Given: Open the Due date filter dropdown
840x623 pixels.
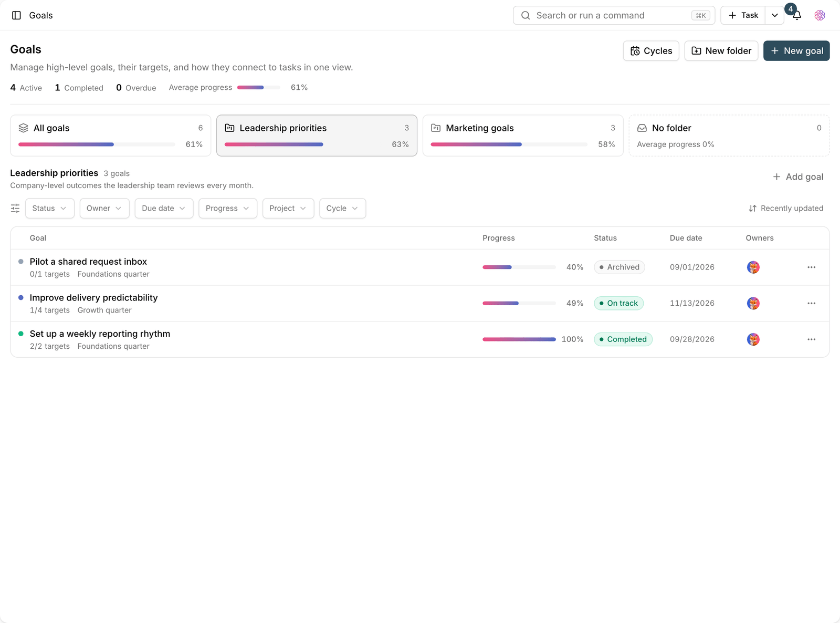Looking at the screenshot, I should click(x=164, y=209).
